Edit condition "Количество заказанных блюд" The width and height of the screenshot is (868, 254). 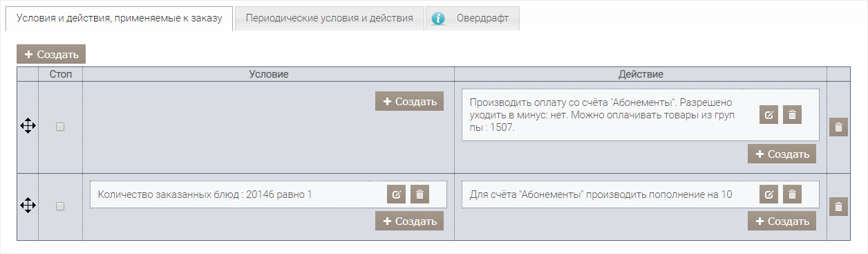point(396,194)
